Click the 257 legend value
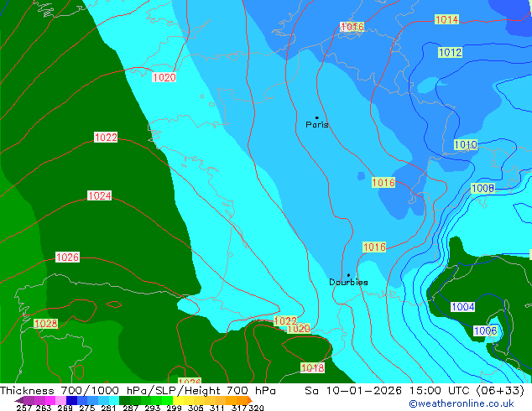Screen dimensions: 532x411 [24, 408]
